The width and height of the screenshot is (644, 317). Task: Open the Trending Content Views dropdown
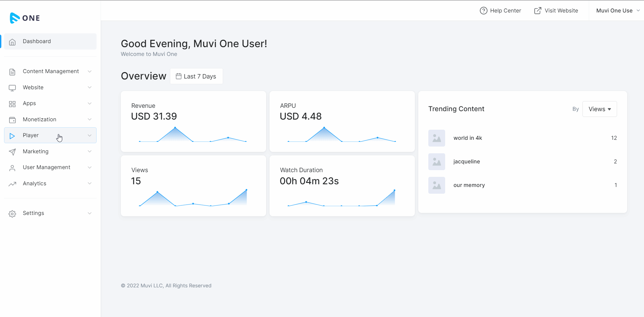(x=600, y=109)
